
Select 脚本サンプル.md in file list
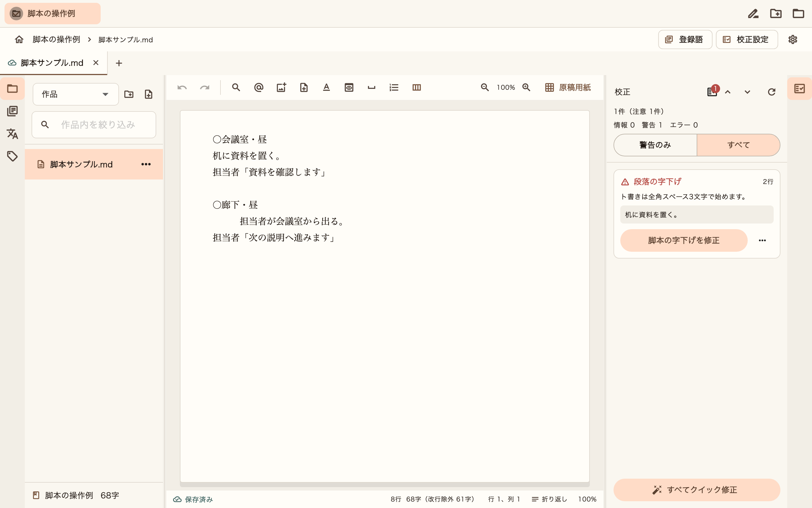[x=94, y=164]
